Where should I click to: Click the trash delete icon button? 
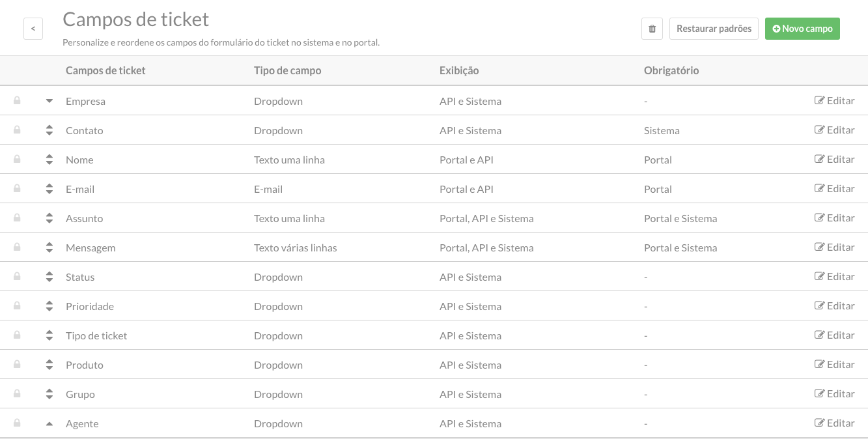[x=652, y=29]
